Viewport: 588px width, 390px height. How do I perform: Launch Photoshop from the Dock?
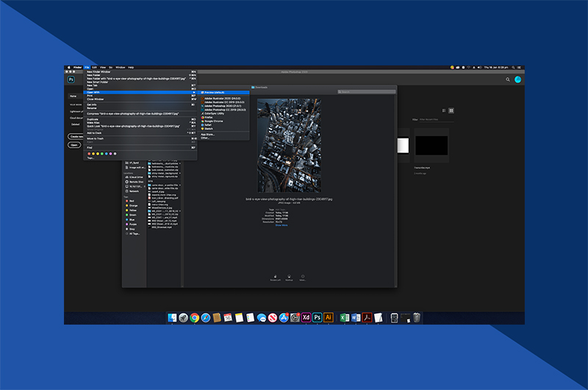pyautogui.click(x=318, y=318)
